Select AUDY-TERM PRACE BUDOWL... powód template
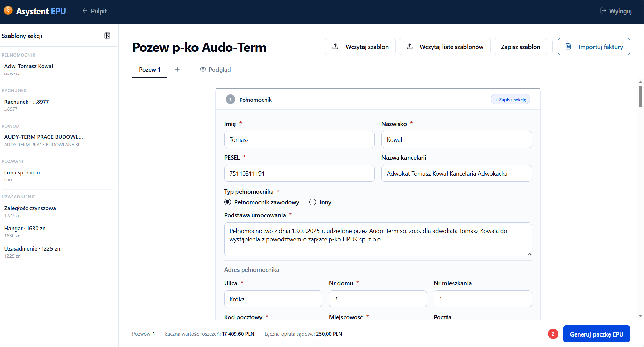 tap(57, 140)
